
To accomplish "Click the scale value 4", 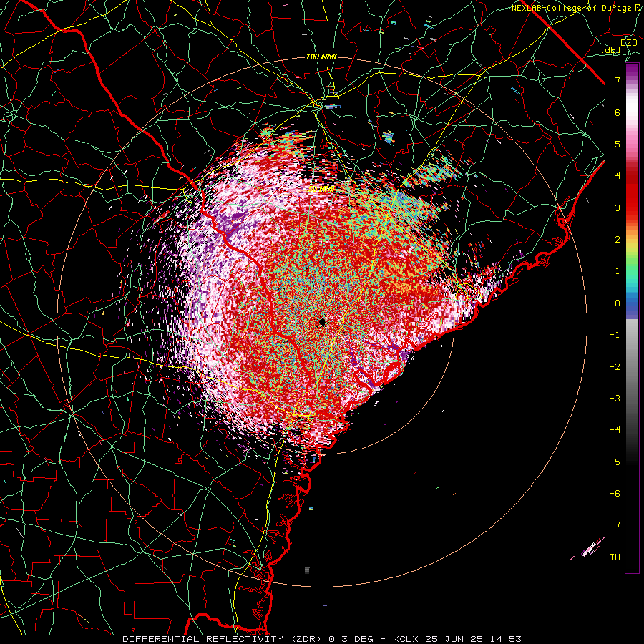I will [618, 176].
